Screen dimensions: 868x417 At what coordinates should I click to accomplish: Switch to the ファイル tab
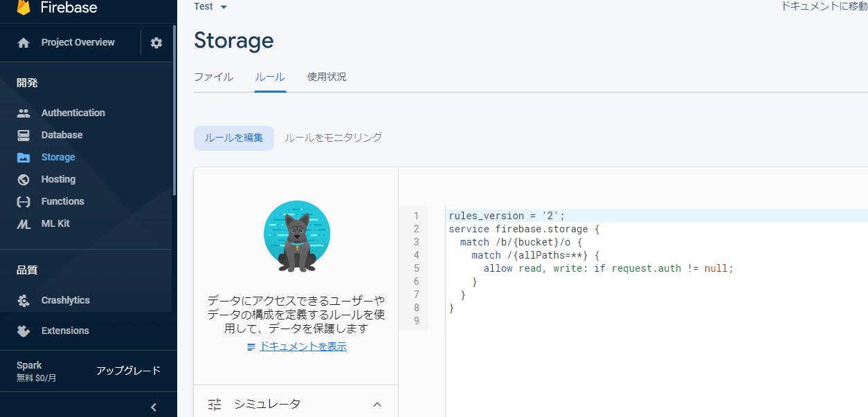pyautogui.click(x=214, y=77)
